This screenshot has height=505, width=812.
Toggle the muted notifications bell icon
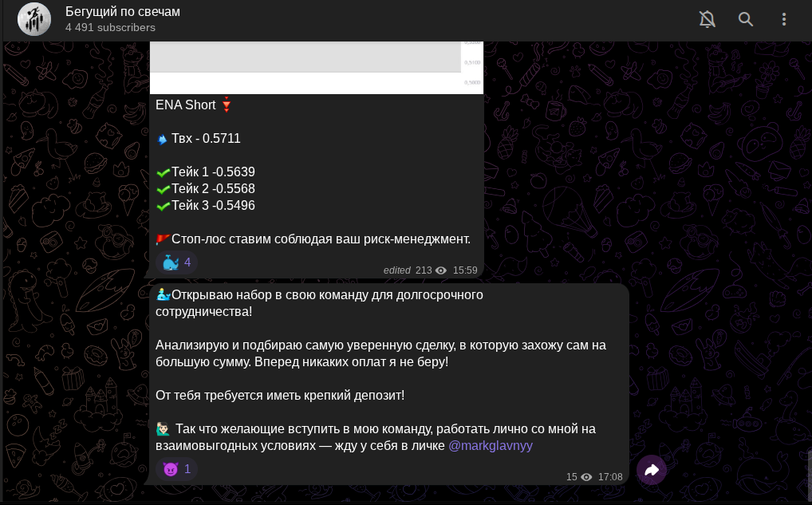[707, 19]
